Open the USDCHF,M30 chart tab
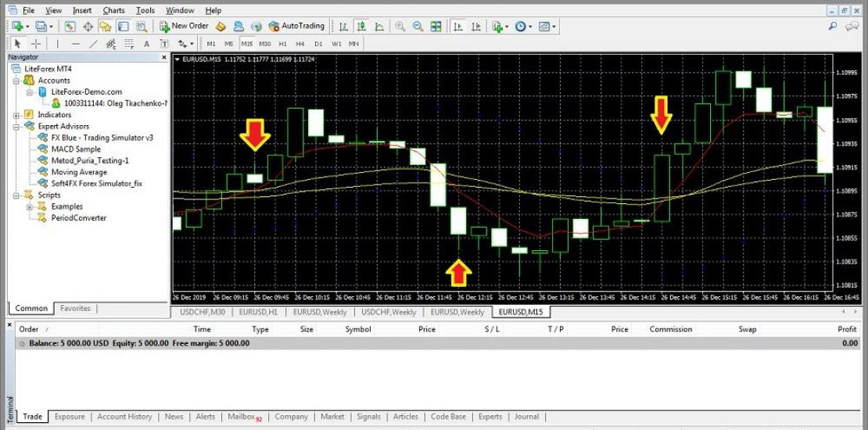The image size is (868, 430). (202, 312)
